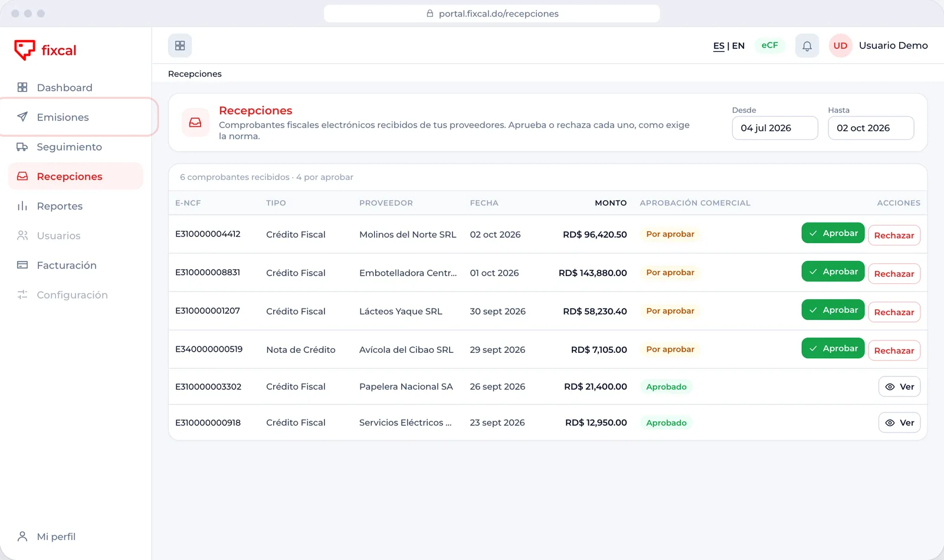Click the Reportes bar chart icon
944x560 pixels.
point(22,205)
